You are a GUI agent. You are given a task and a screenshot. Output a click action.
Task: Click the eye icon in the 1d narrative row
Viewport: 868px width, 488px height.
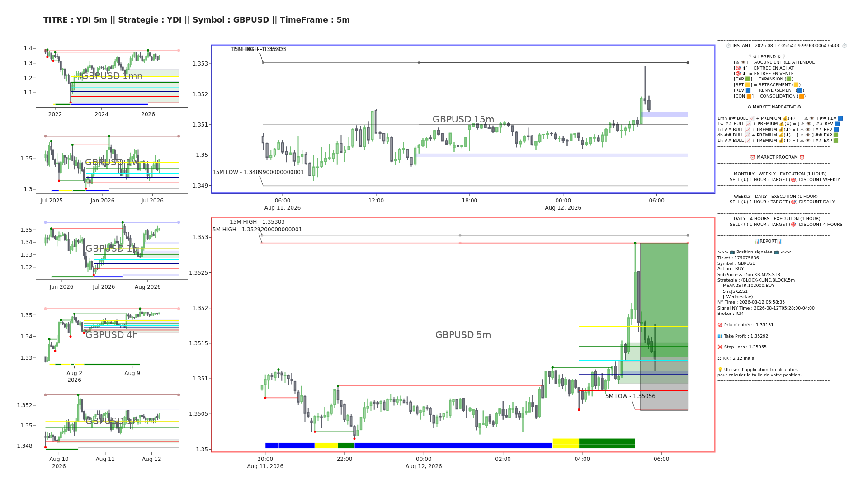(x=807, y=130)
